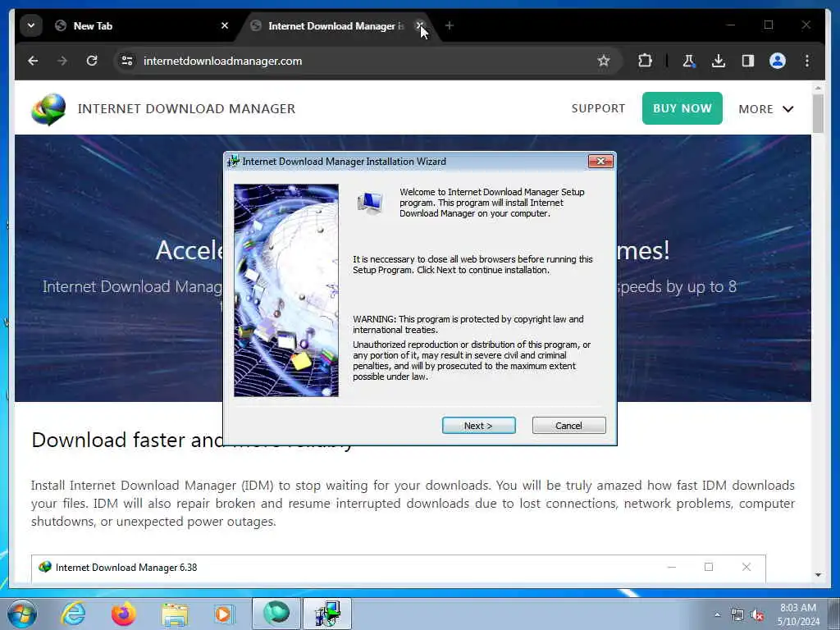Open Chrome three-dot menu
This screenshot has width=840, height=630.
807,61
